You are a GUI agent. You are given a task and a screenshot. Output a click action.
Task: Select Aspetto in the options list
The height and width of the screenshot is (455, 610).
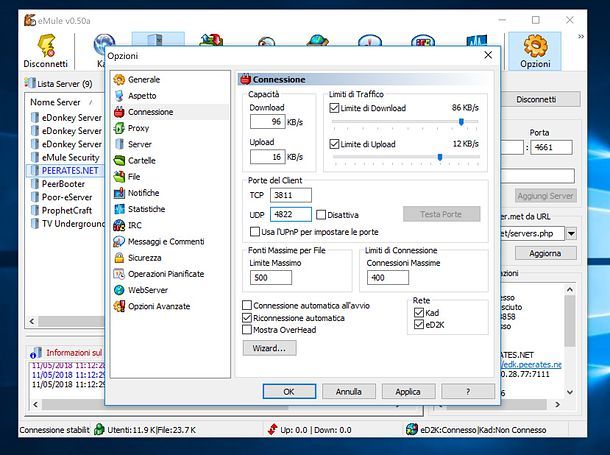pyautogui.click(x=142, y=96)
